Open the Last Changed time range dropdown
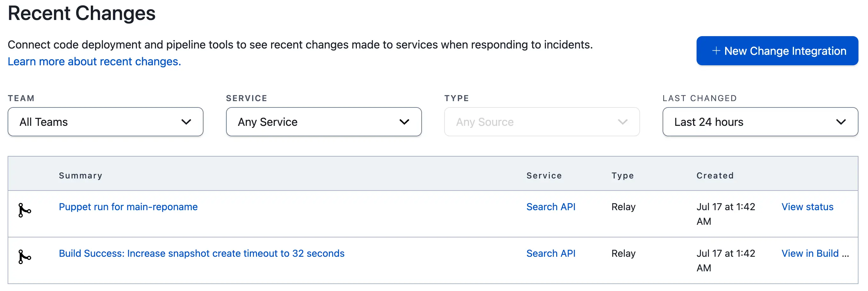The height and width of the screenshot is (291, 868). 760,122
